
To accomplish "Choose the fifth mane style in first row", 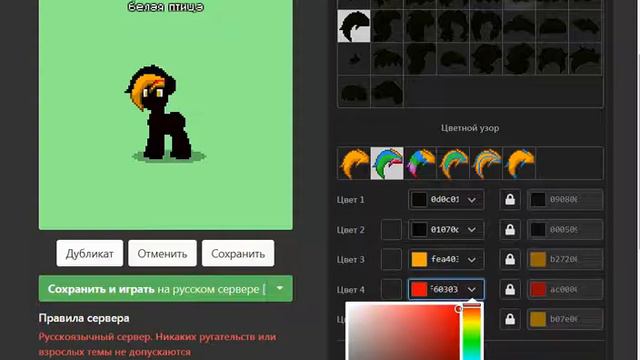I will pos(487,26).
